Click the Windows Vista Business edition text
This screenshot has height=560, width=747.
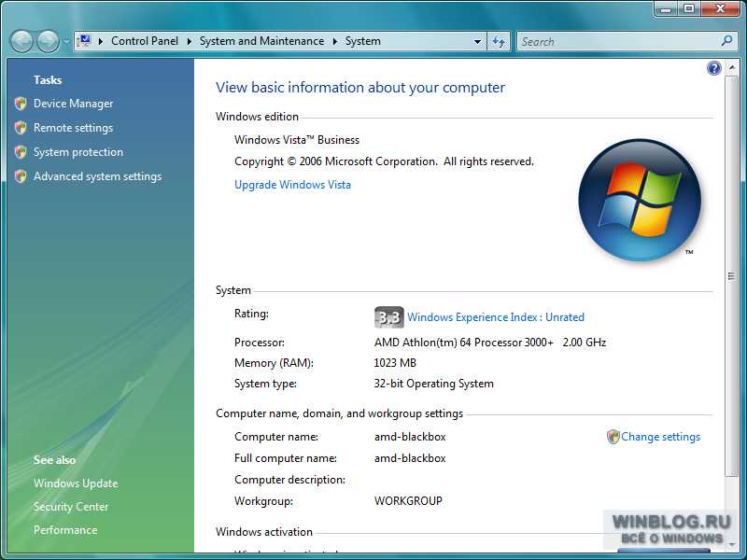click(296, 140)
